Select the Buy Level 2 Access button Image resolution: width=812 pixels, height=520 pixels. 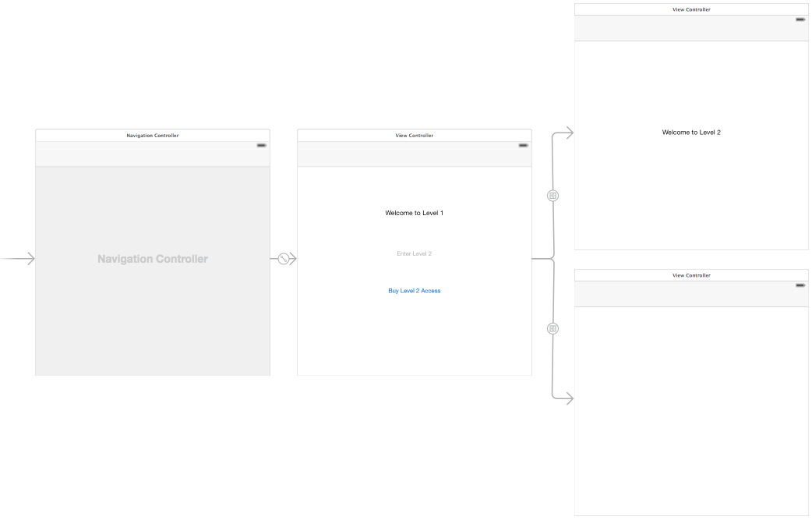coord(414,290)
